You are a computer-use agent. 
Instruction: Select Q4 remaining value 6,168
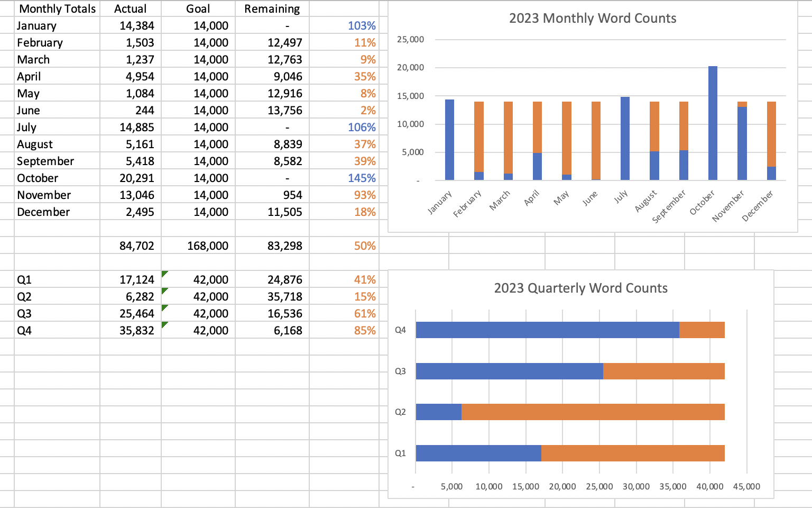point(272,330)
